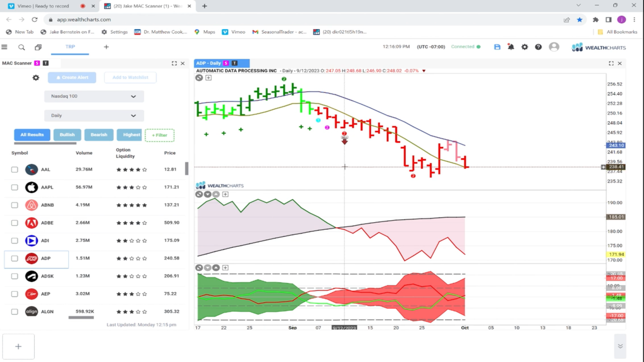Add indicator to the price pane
This screenshot has width=644, height=362.
tap(209, 78)
